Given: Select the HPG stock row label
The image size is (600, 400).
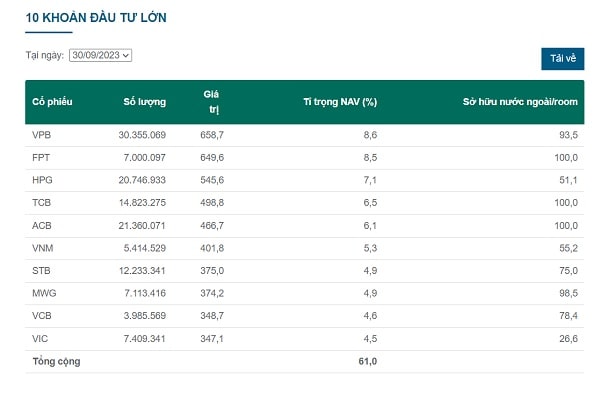Looking at the screenshot, I should (x=42, y=180).
